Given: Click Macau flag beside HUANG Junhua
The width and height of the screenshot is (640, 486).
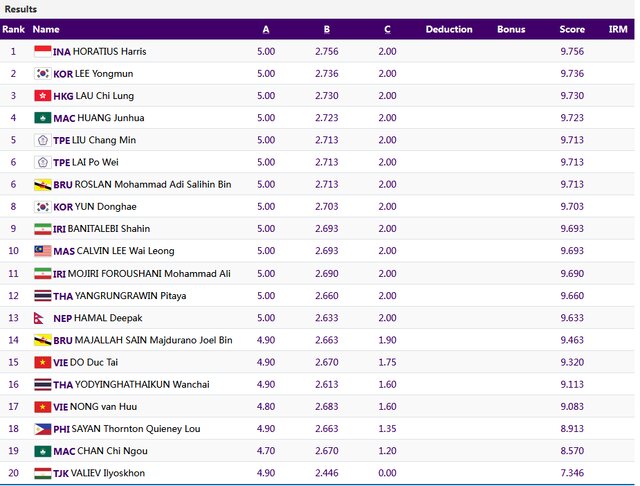Looking at the screenshot, I should click(42, 118).
